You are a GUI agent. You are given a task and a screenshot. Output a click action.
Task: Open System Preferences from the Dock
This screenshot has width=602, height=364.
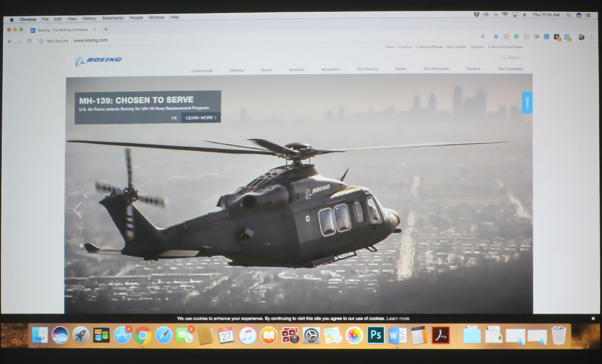pos(312,335)
